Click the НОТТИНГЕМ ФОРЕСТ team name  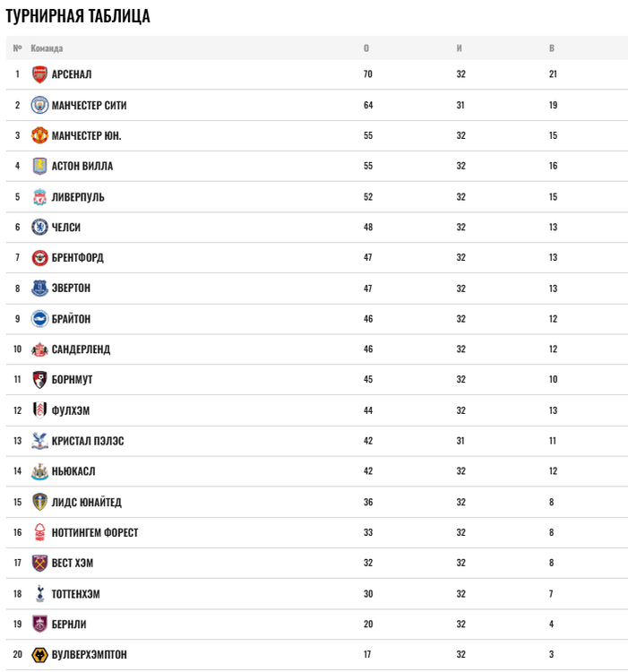(95, 532)
